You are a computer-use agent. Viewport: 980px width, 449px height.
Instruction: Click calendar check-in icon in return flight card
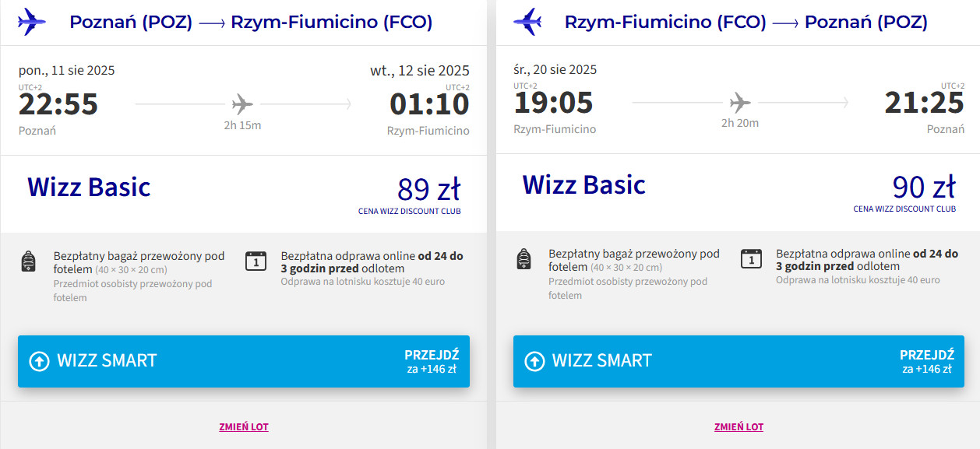(x=751, y=259)
